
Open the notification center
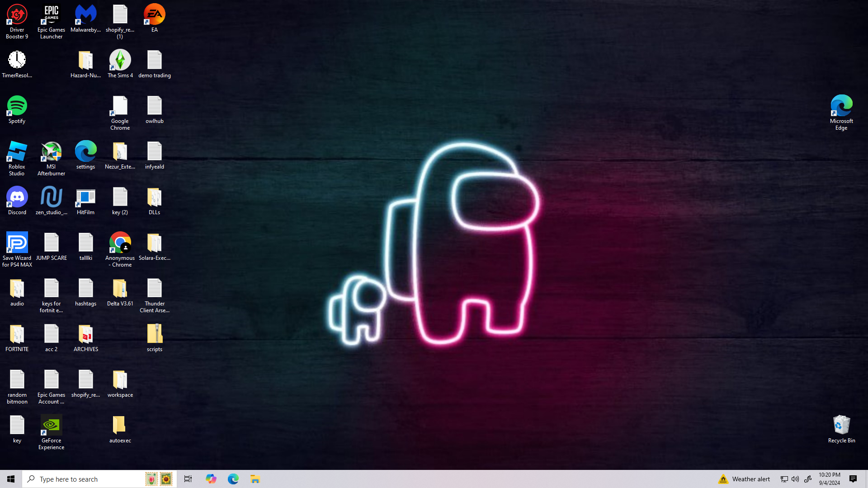pos(853,479)
